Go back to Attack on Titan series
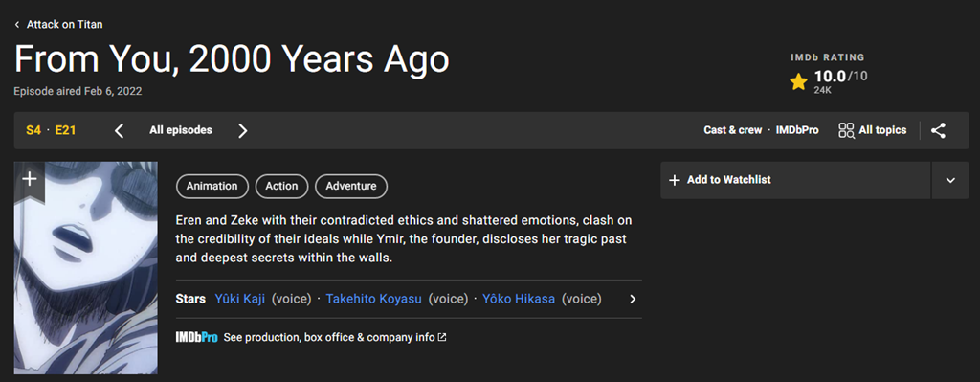 pos(58,24)
